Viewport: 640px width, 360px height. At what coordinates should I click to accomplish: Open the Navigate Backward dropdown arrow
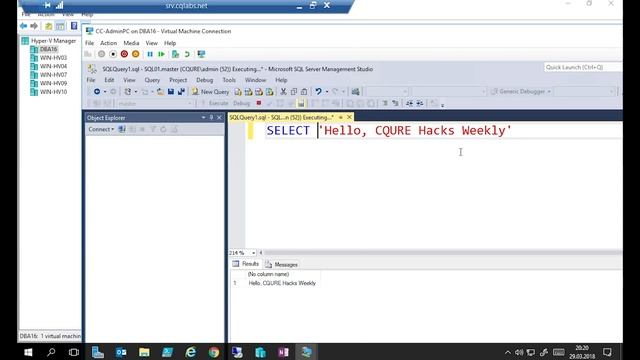[104, 92]
